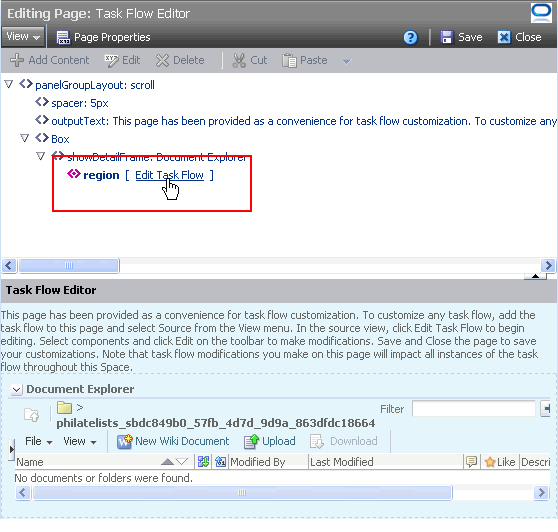The height and width of the screenshot is (532, 558).
Task: Click the go up folder icon
Action: pos(32,415)
